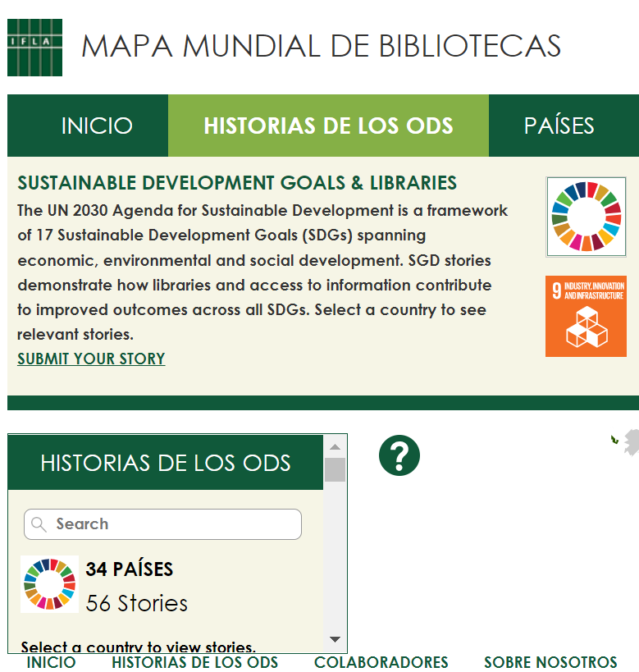Click into the Search input field

(172, 524)
